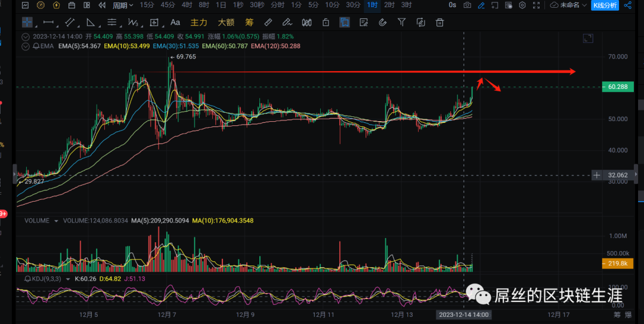The width and height of the screenshot is (644, 324).
Task: Toggle the blue pencil drawing mode
Action: (x=481, y=5)
